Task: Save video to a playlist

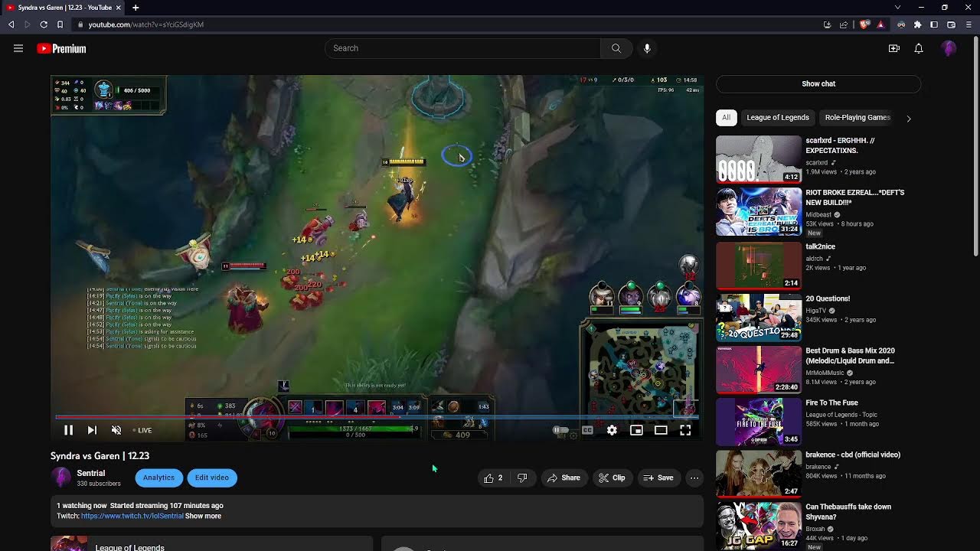Action: tap(658, 478)
